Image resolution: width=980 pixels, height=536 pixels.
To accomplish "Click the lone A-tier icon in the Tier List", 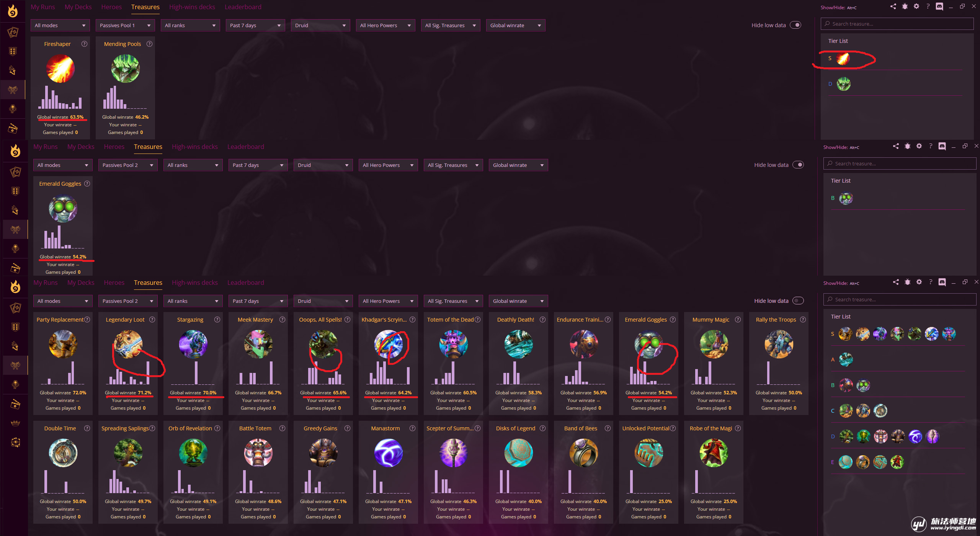I will click(x=846, y=360).
